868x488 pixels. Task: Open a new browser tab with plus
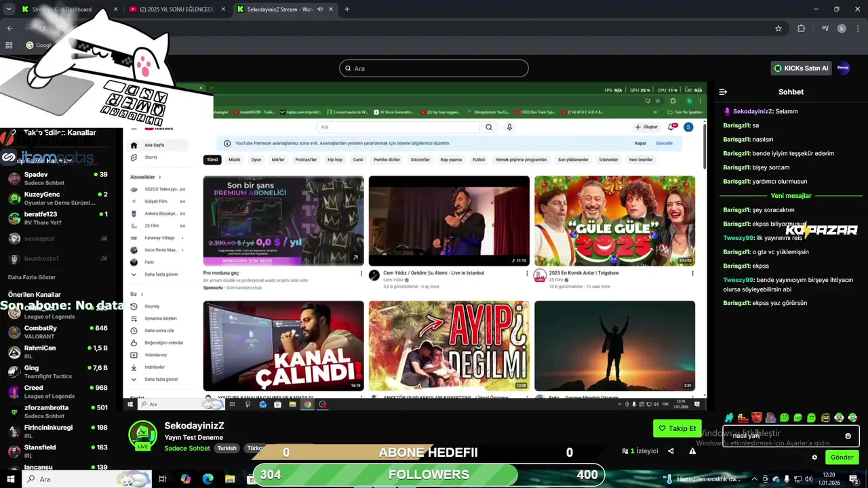[x=347, y=9]
